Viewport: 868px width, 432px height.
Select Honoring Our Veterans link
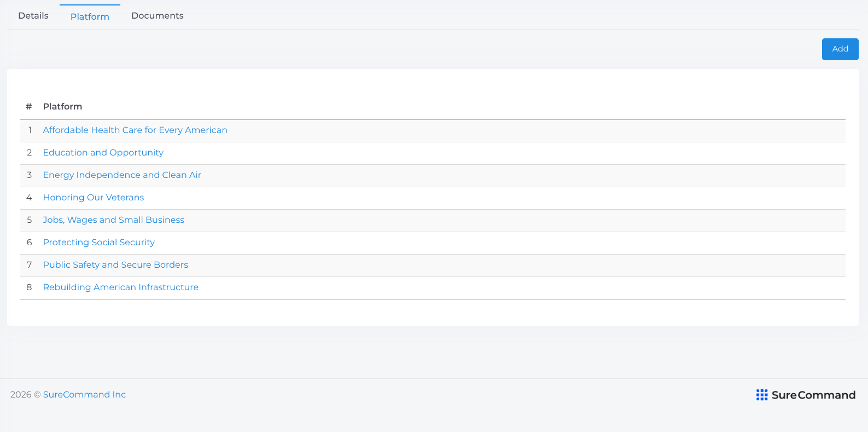point(94,198)
